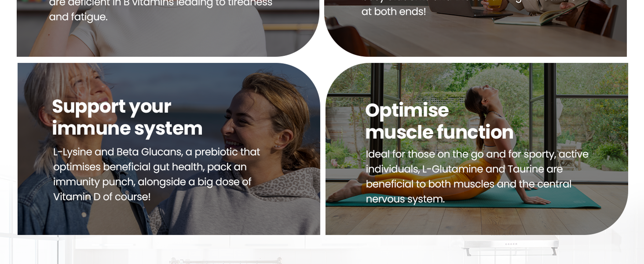644x264 pixels.
Task: Open the immune system panel image
Action: [x=169, y=149]
